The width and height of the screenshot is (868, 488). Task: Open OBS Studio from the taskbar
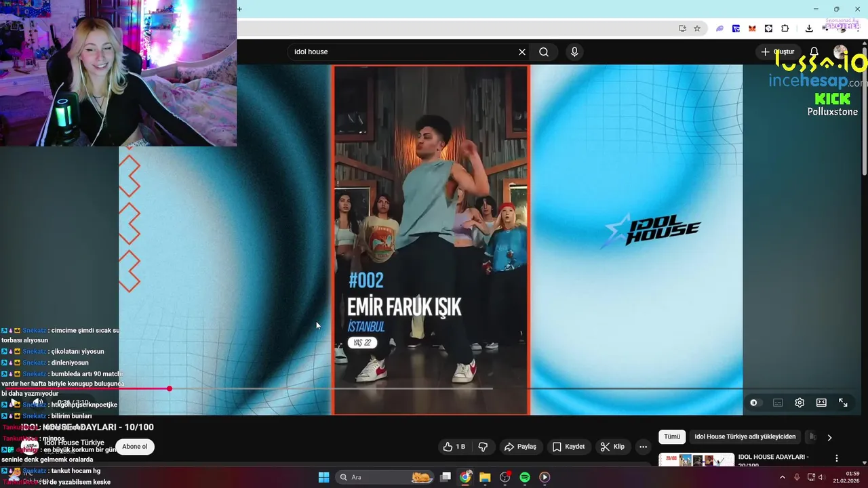pyautogui.click(x=505, y=477)
